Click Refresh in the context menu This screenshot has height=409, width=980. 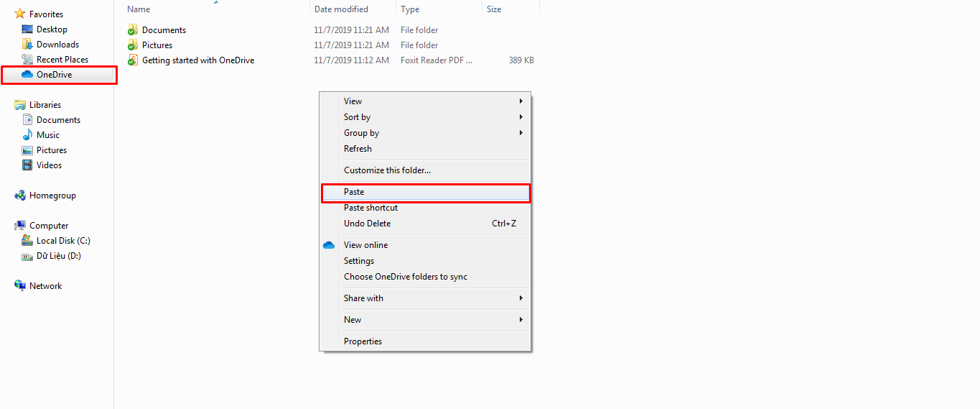pos(425,149)
